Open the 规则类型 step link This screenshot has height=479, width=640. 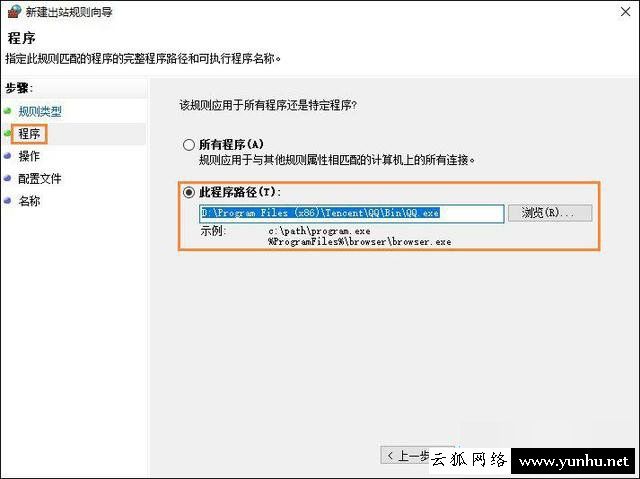tap(40, 111)
